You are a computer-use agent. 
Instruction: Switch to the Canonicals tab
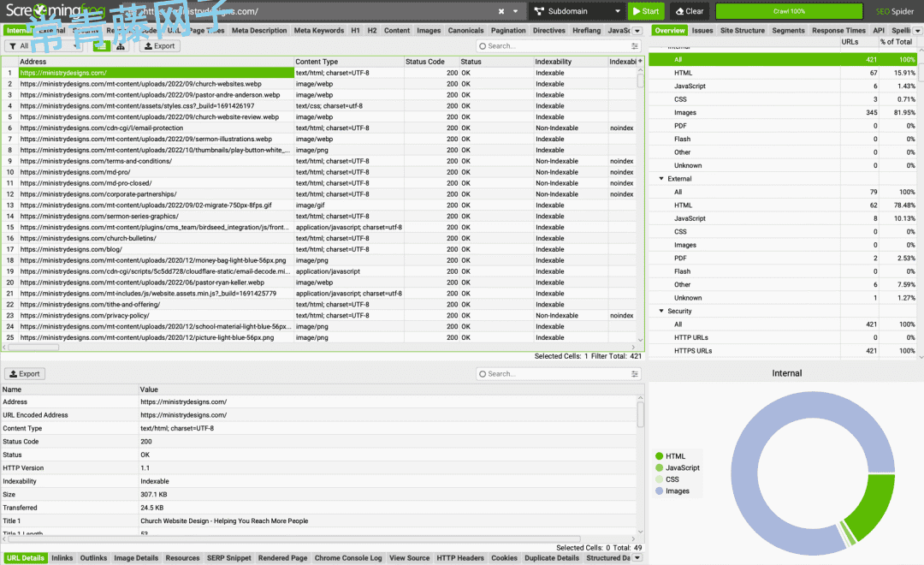point(465,31)
